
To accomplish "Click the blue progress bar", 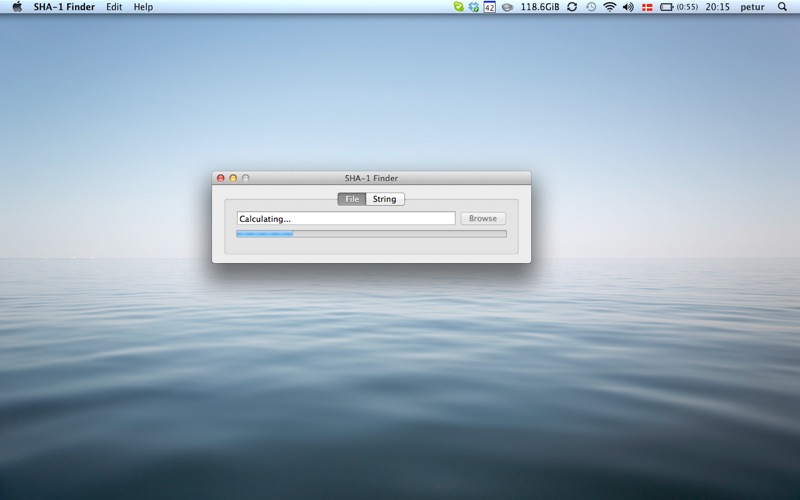I will tap(370, 234).
